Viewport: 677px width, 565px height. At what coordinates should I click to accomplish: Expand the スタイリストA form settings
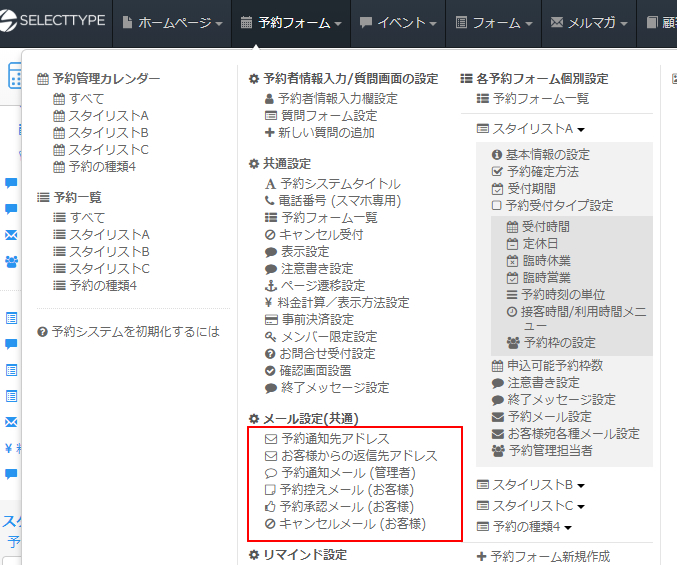point(531,129)
